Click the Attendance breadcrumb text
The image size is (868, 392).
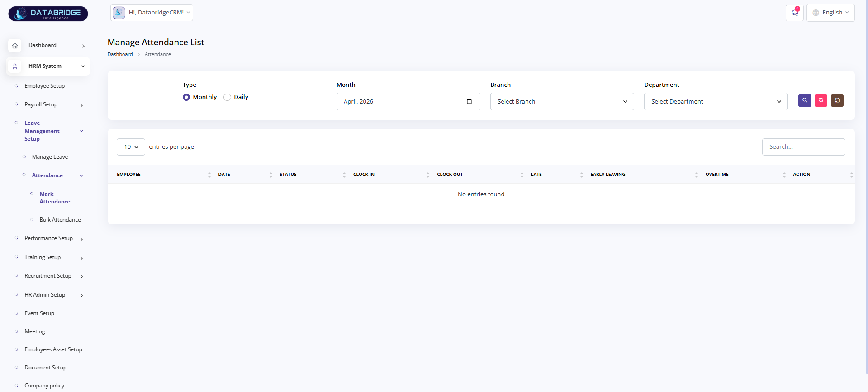[x=158, y=54]
